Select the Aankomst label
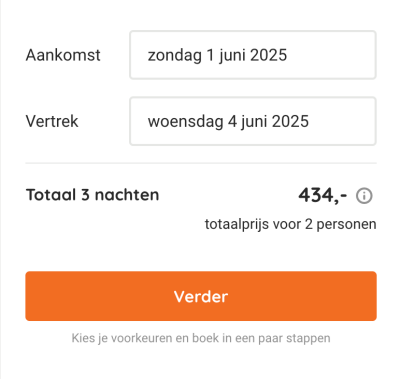This screenshot has height=379, width=400. (63, 55)
